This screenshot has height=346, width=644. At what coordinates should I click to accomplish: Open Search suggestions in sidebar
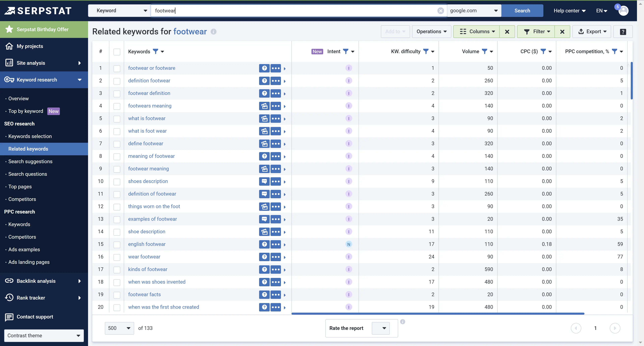pos(30,162)
